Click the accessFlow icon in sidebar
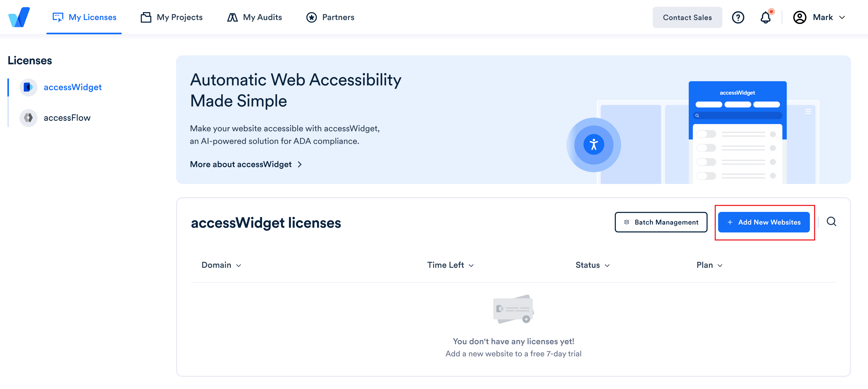 (28, 117)
